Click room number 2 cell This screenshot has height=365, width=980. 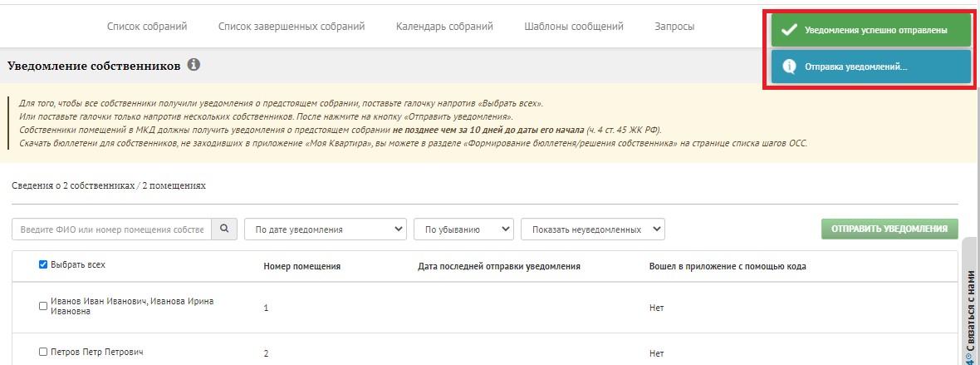(266, 353)
